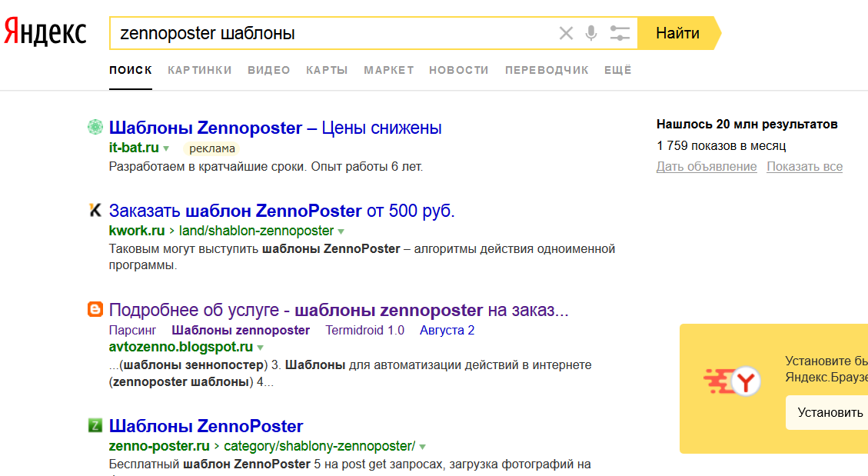The width and height of the screenshot is (868, 476).
Task: Open the МАРКЕТ tab
Action: click(389, 70)
